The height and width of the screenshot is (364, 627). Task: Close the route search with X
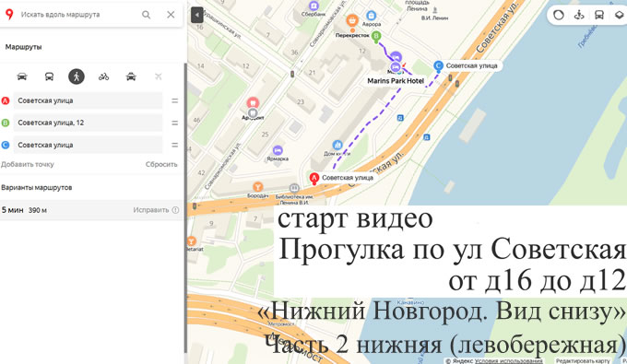coord(171,15)
